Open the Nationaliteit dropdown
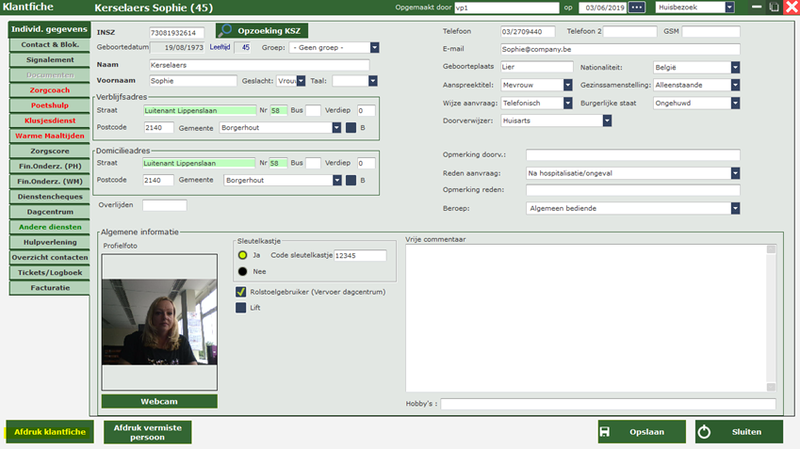 735,67
